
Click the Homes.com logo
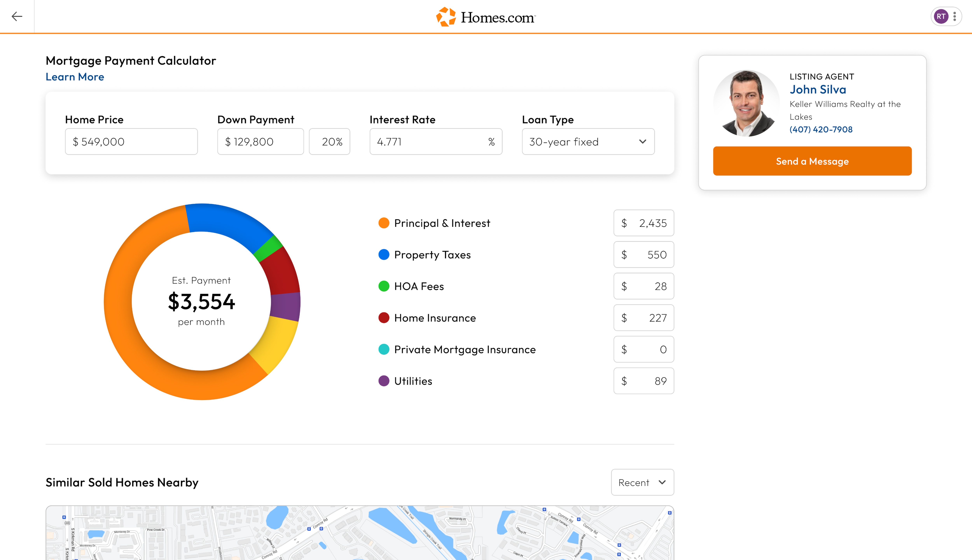pos(486,17)
